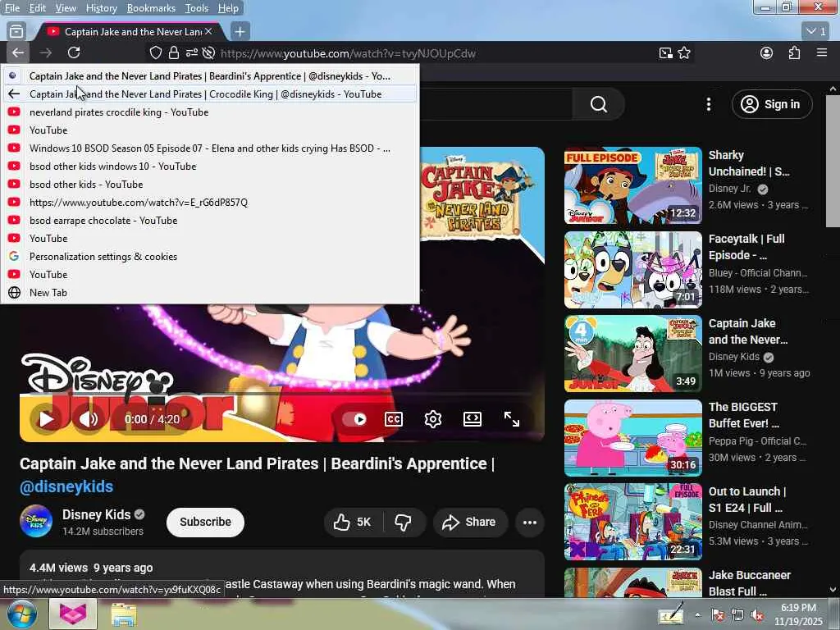Viewport: 840px width, 630px height.
Task: Open site permissions icon in address bar
Action: [x=191, y=52]
